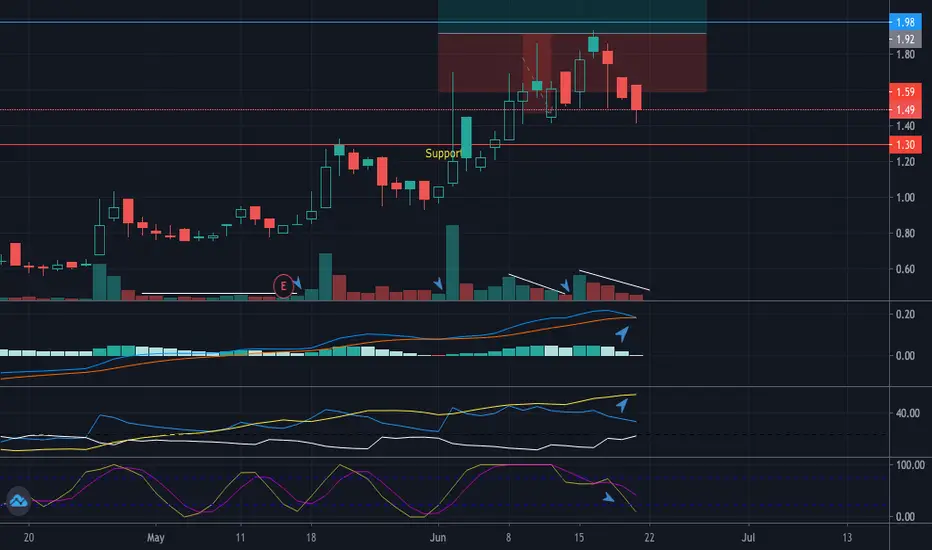
Task: Select the tall green volume bar in June
Action: tap(452, 262)
